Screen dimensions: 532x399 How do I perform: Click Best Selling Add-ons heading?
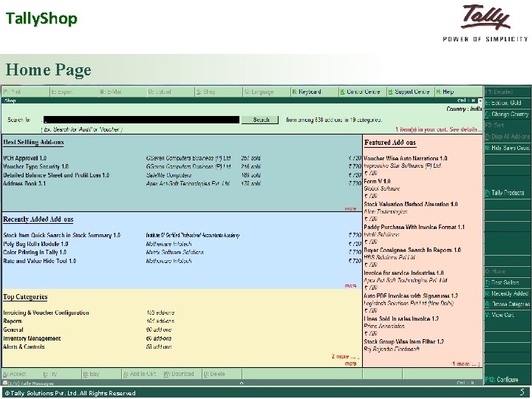coord(33,142)
